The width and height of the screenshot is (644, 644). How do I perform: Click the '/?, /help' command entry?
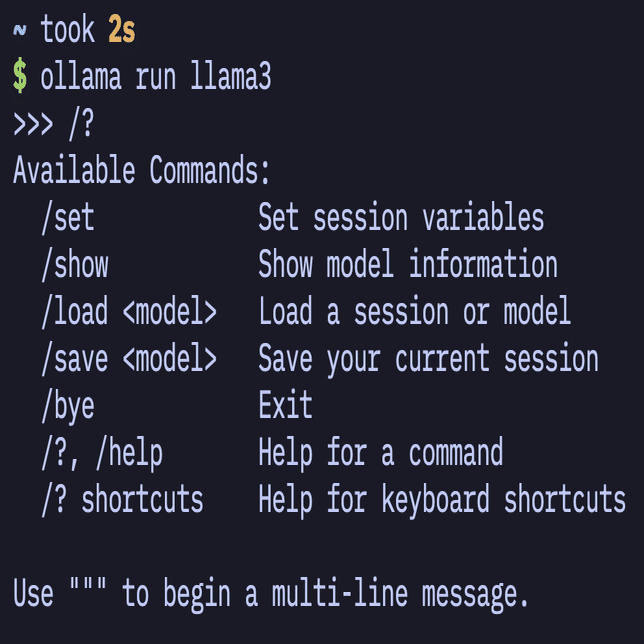[x=102, y=453]
